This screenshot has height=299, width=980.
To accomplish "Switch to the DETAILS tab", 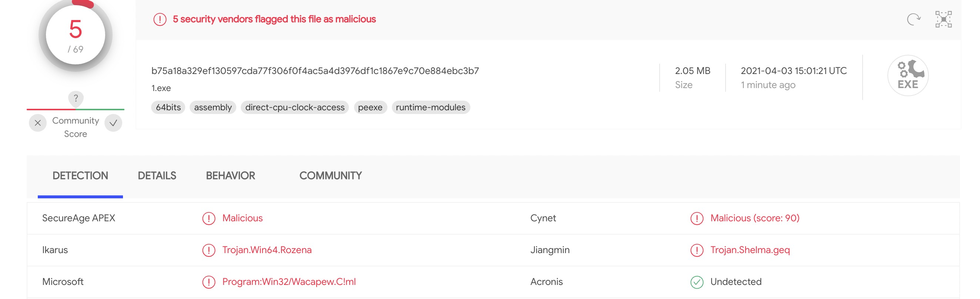I will point(157,175).
